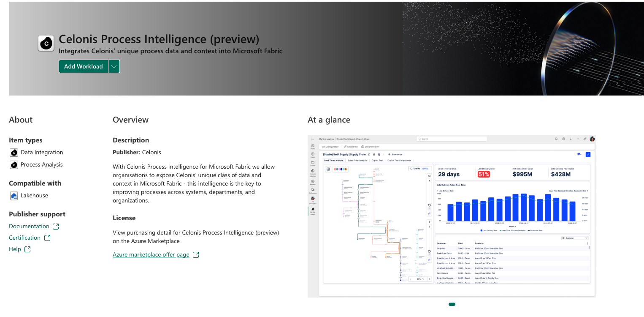
Task: Click the Data Integration item type icon
Action: (x=14, y=153)
